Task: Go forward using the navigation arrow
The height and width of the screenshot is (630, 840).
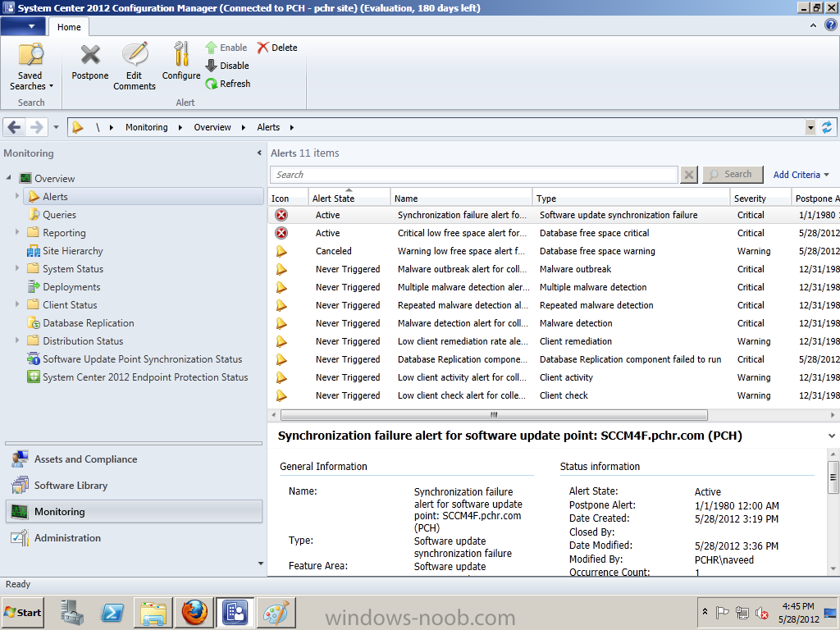Action: click(36, 127)
